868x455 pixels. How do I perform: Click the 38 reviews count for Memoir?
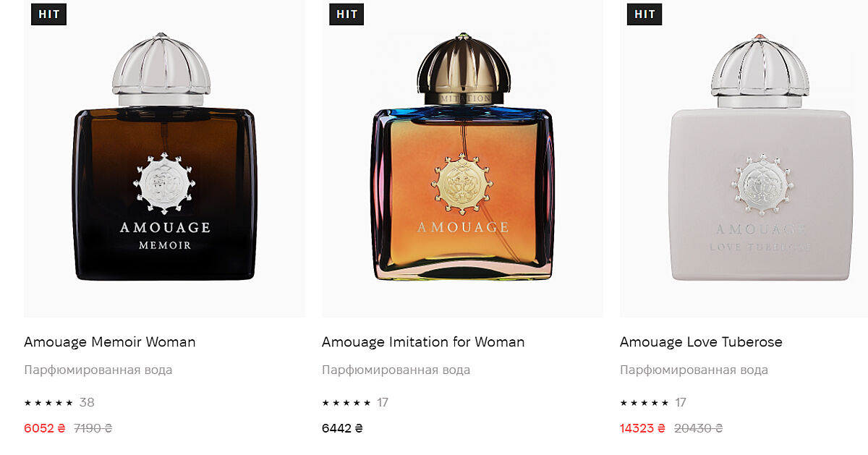tap(87, 403)
